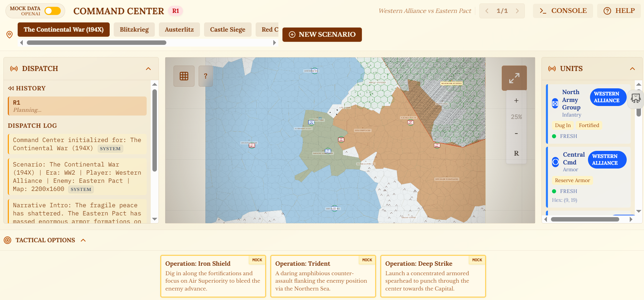
Task: Select the blue unit marker in Northern Sea
Action: 315,71
